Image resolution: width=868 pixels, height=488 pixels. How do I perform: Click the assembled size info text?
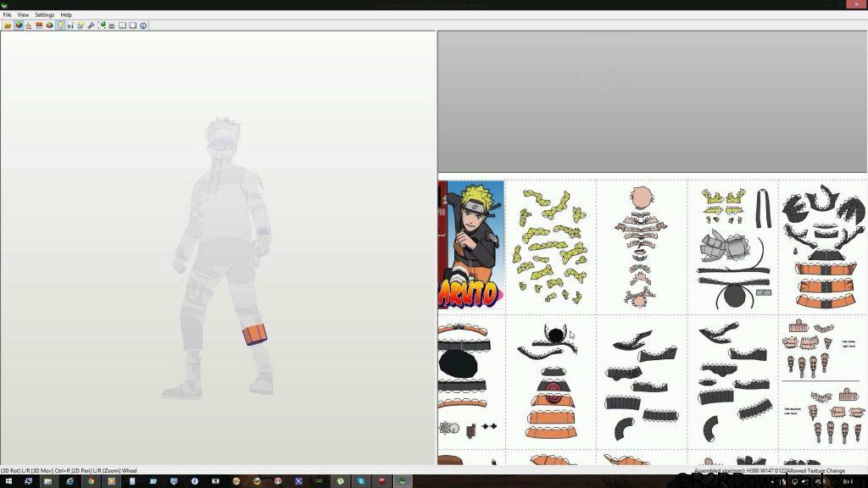coord(740,469)
